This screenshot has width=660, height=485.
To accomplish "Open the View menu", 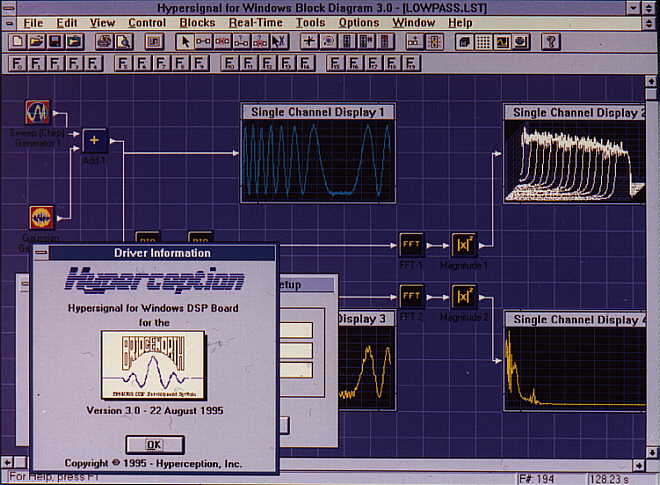I will click(102, 23).
